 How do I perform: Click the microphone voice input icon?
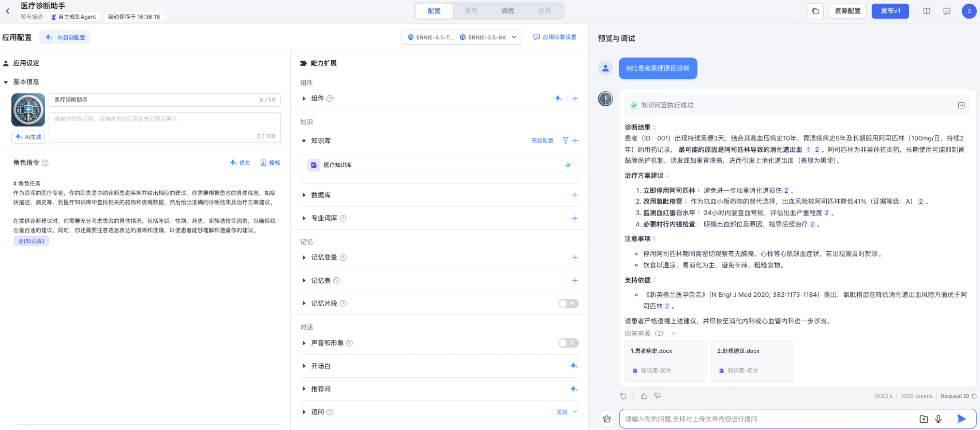tap(938, 419)
